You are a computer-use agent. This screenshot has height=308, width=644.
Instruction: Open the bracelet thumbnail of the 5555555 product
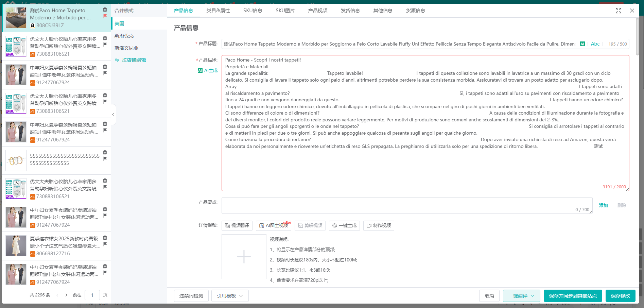pos(16,160)
